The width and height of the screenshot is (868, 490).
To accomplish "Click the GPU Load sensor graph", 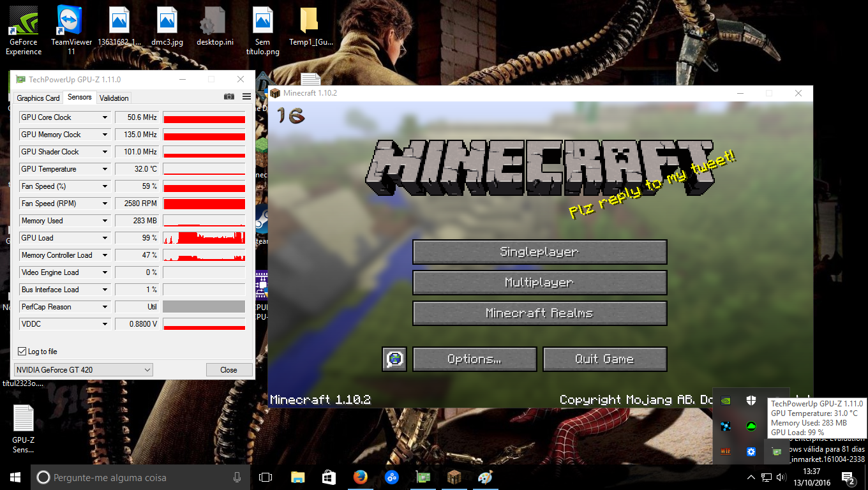I will tap(204, 238).
